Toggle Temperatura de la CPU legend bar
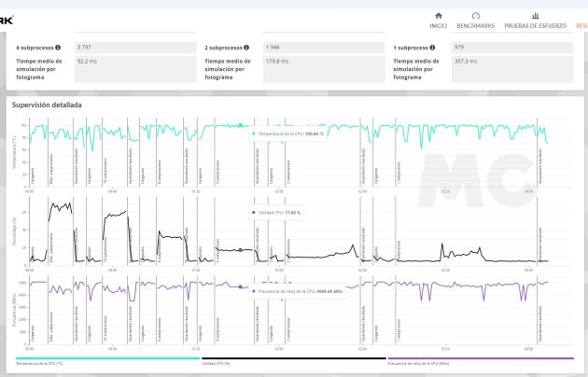This screenshot has height=377, width=588. click(108, 358)
